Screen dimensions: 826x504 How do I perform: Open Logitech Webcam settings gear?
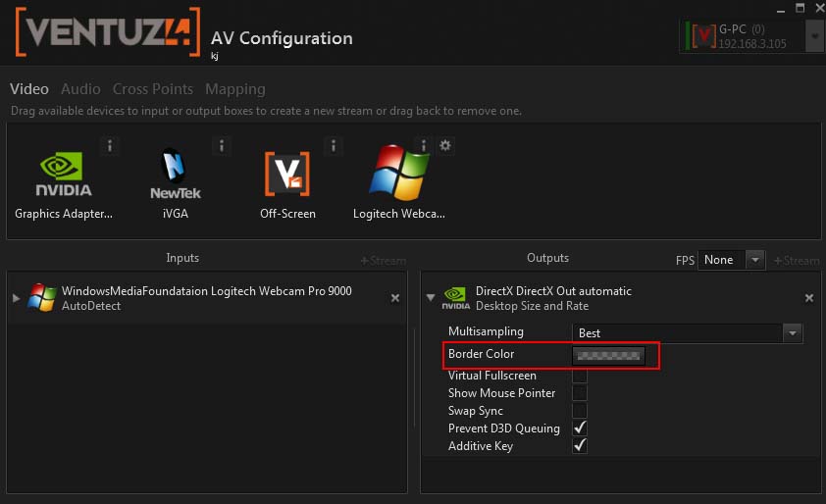[x=445, y=146]
